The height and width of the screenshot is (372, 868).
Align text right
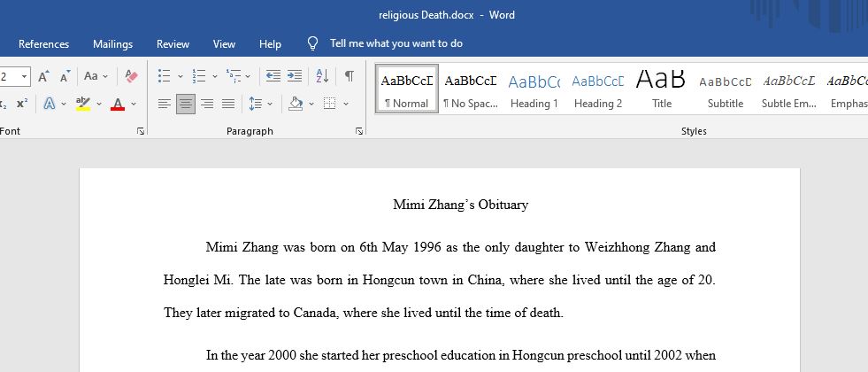[x=207, y=104]
